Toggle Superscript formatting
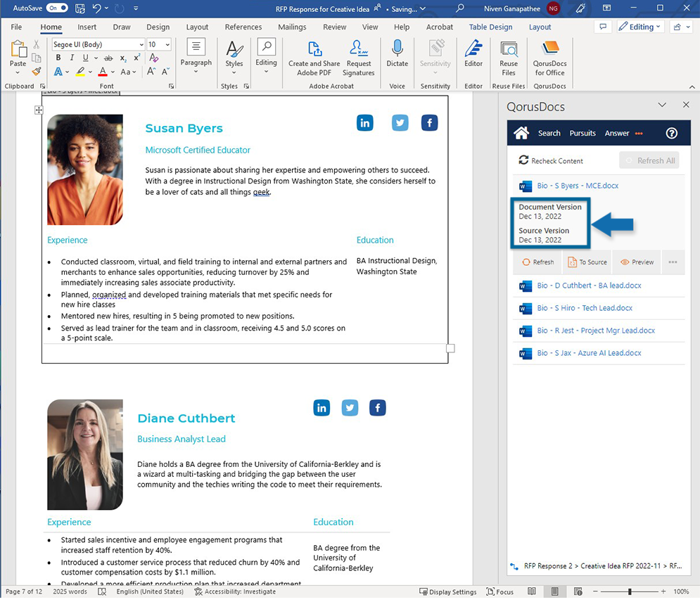Viewport: 700px width, 602px height. [137, 58]
